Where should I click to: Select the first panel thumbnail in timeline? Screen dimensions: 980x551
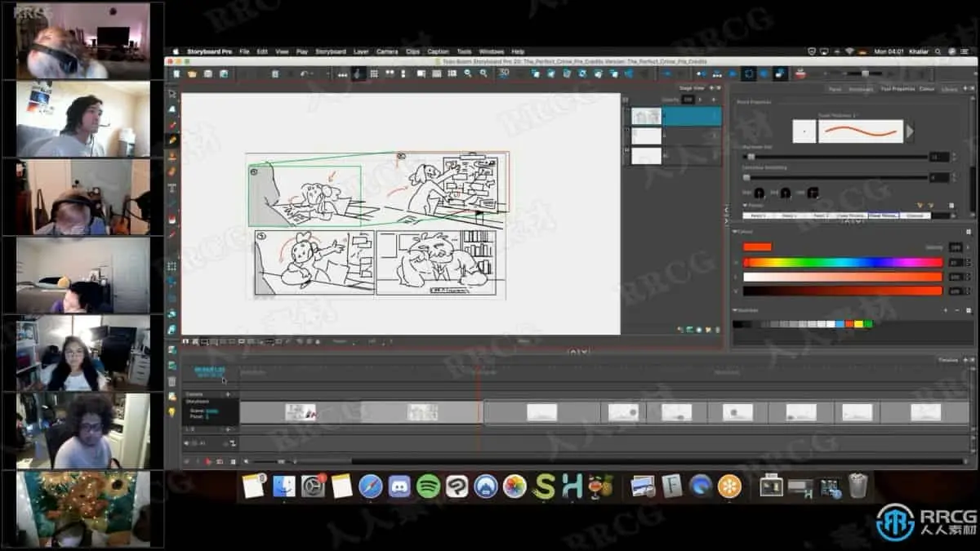click(x=301, y=412)
